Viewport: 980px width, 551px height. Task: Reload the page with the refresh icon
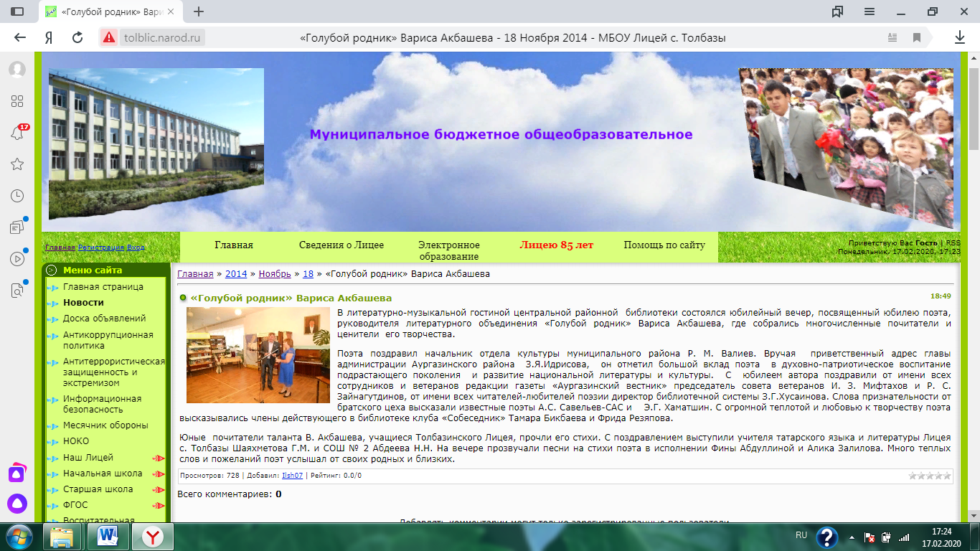(77, 38)
